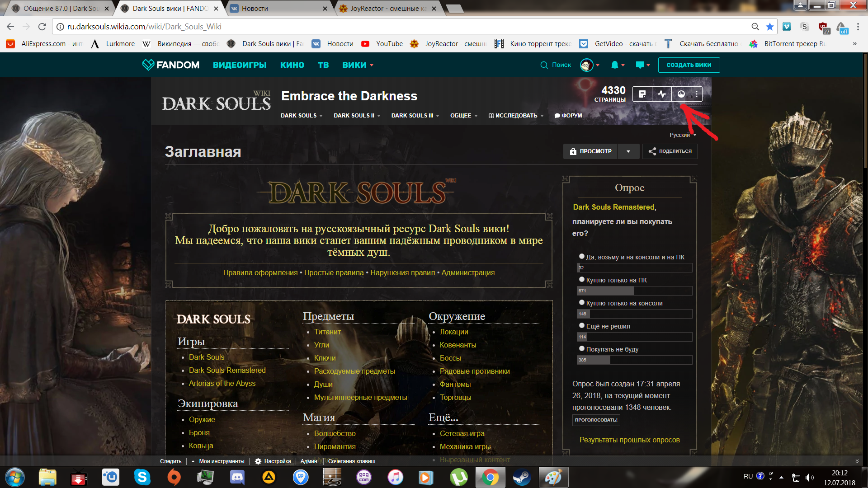868x488 pixels.
Task: Select poll option console and PC
Action: pyautogui.click(x=582, y=256)
